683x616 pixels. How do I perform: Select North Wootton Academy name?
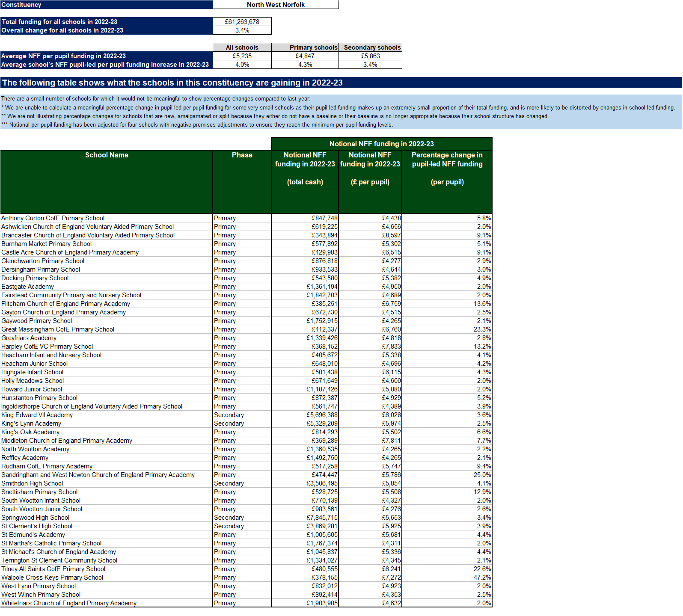click(x=35, y=449)
